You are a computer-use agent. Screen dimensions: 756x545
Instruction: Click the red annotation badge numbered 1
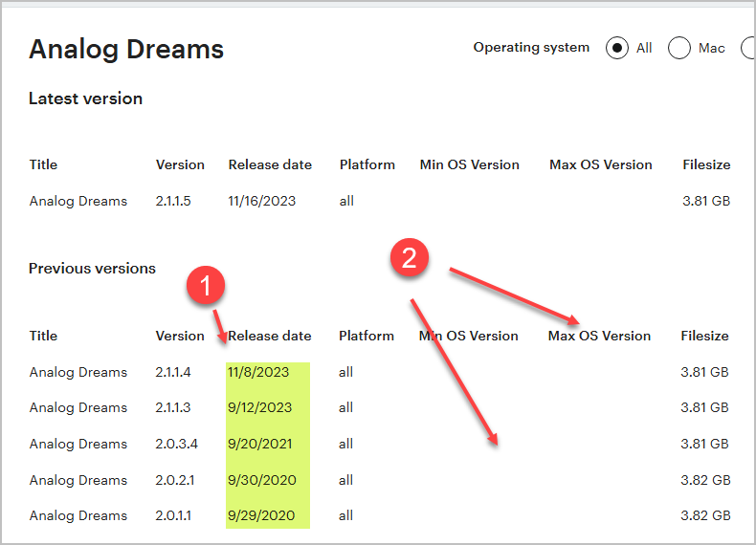(206, 285)
